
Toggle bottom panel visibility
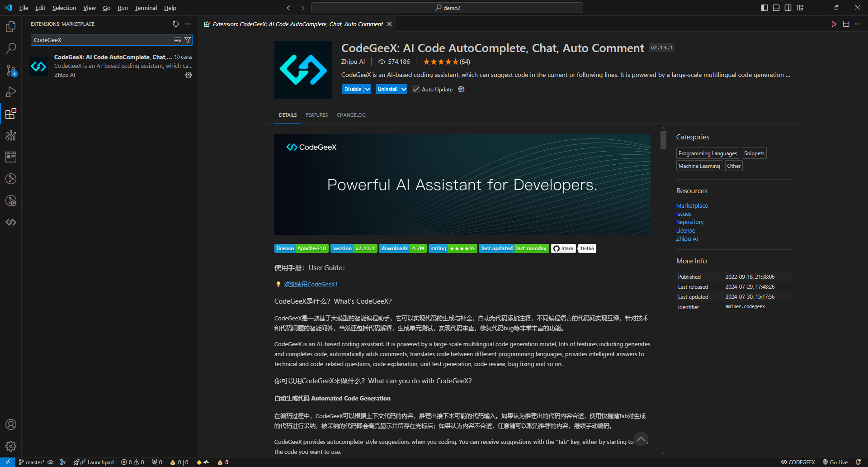(x=776, y=8)
